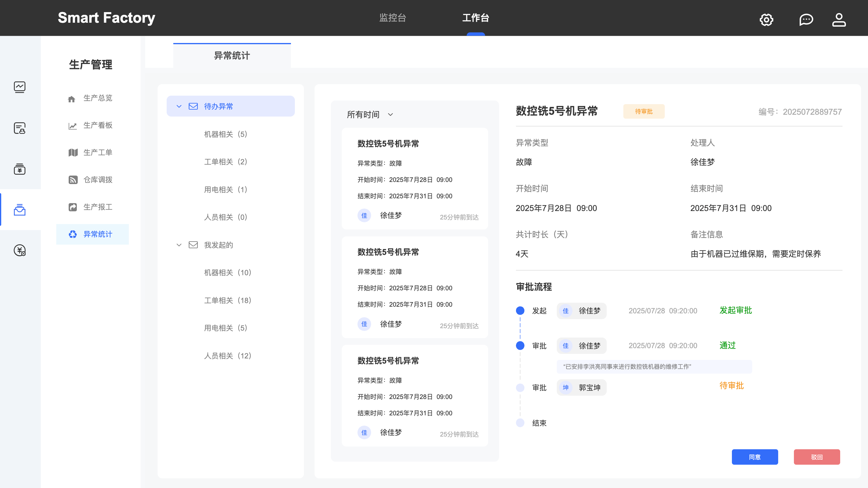Image resolution: width=868 pixels, height=488 pixels.
Task: Open the settings gear icon
Action: (766, 20)
